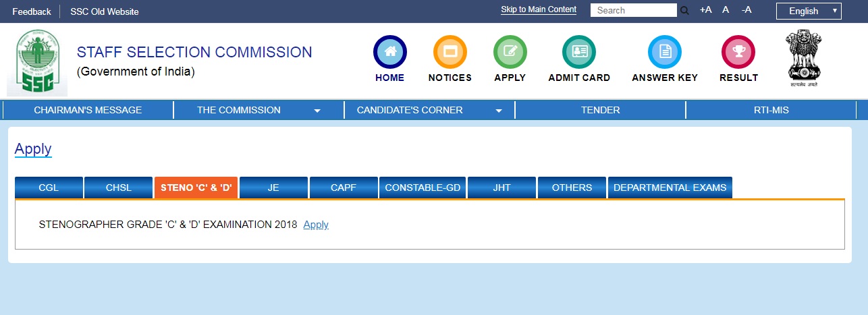Open the Departmental Exams tab
The height and width of the screenshot is (315, 868).
pyautogui.click(x=670, y=188)
